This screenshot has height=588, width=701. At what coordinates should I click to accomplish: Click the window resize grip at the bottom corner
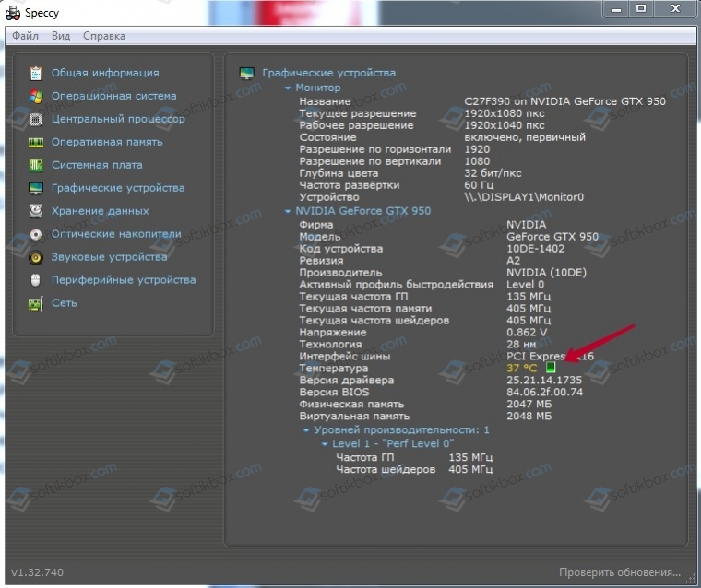691,580
